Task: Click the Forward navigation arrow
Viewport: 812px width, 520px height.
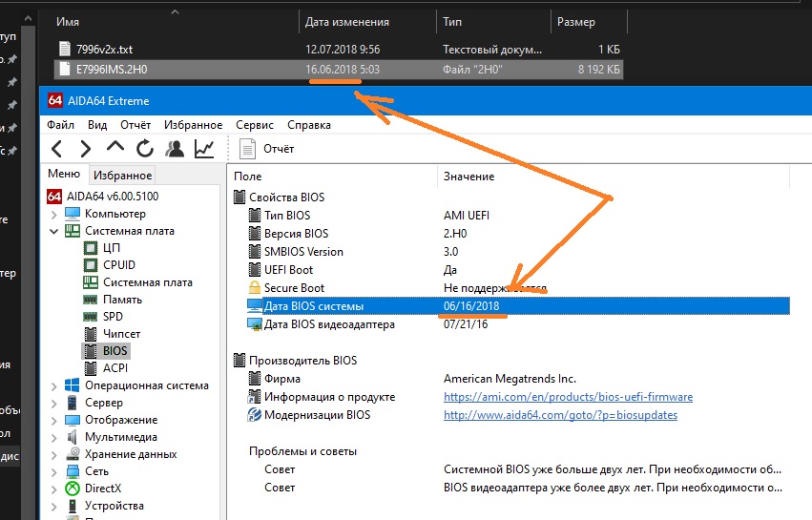Action: click(86, 149)
